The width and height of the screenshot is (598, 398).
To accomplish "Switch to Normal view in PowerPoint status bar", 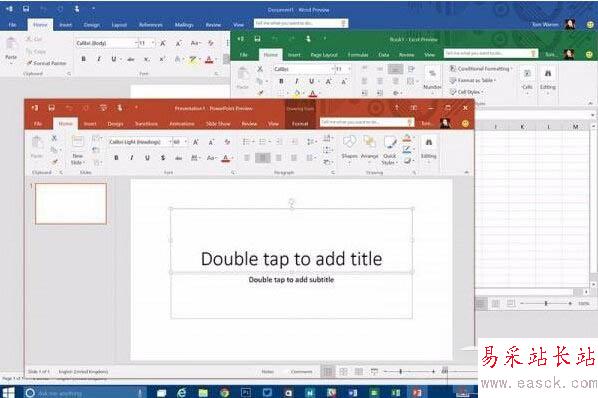I will (328, 371).
